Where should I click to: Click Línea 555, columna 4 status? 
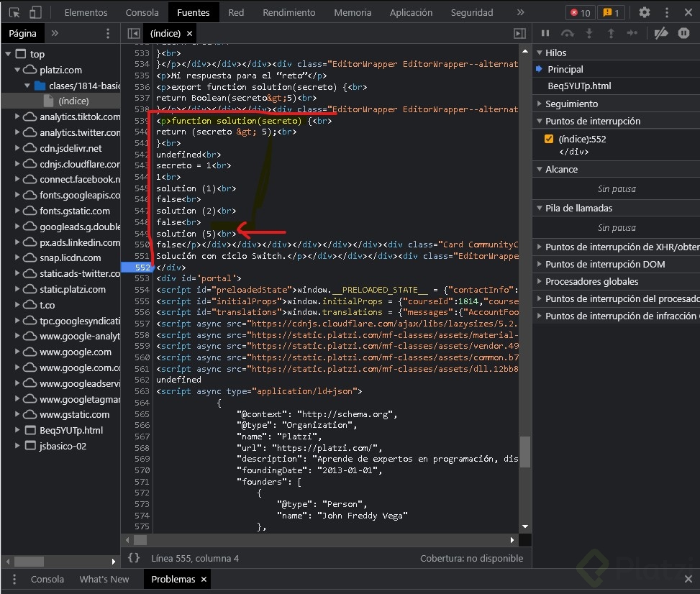pos(195,558)
